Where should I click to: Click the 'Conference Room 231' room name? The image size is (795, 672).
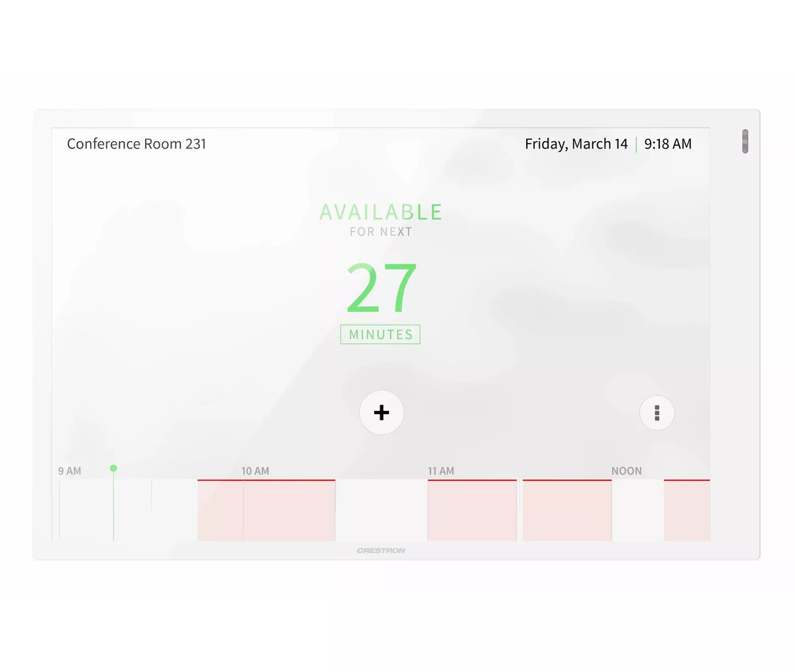[x=136, y=144]
